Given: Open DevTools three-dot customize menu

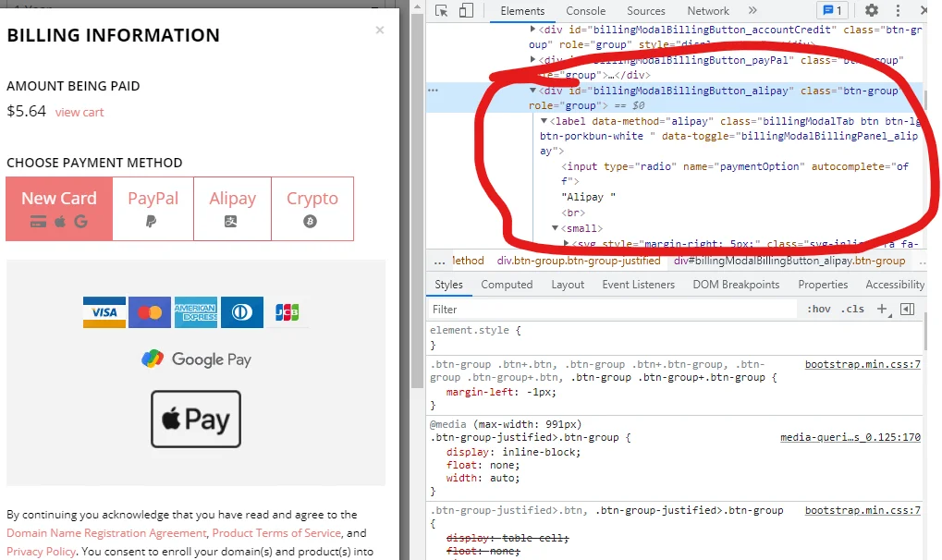Looking at the screenshot, I should [898, 10].
